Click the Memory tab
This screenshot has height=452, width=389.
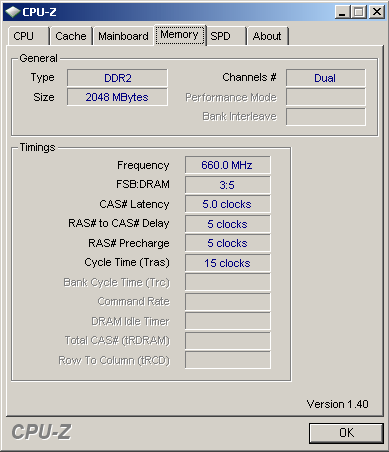coord(179,35)
